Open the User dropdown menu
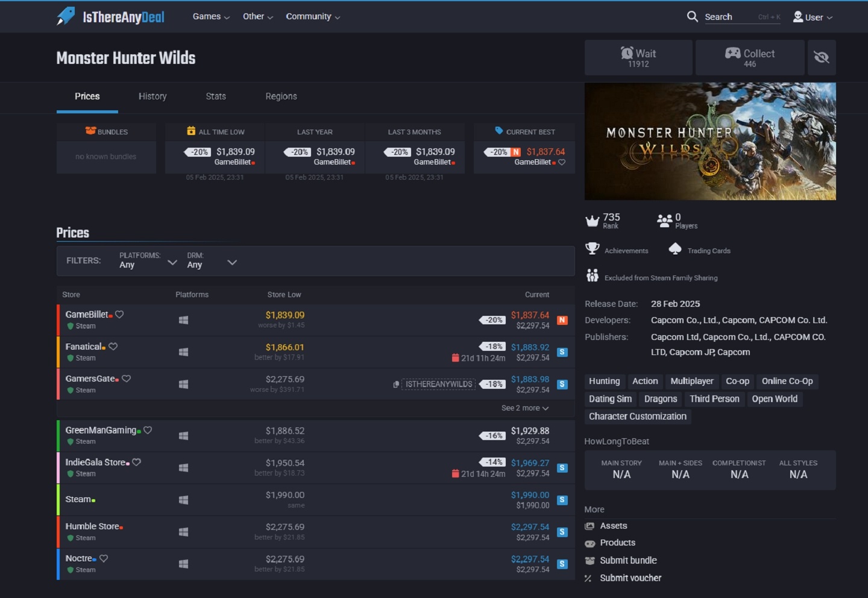Screen dimensions: 868x598 (x=813, y=17)
